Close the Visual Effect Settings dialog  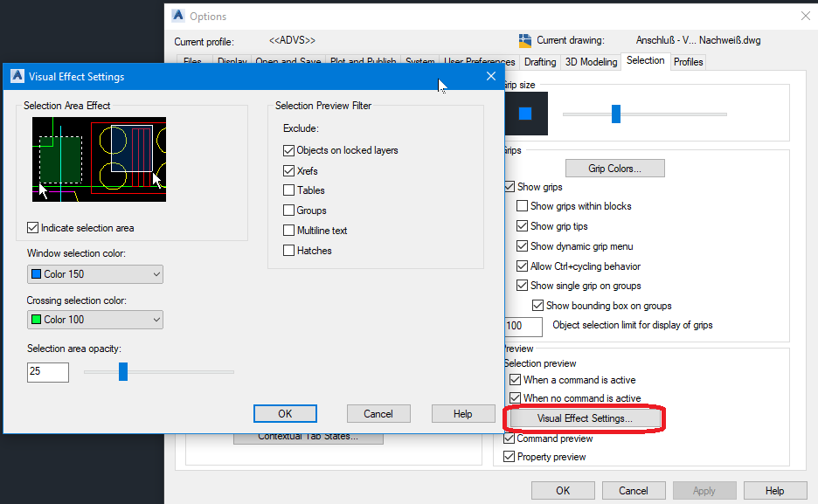click(x=491, y=76)
